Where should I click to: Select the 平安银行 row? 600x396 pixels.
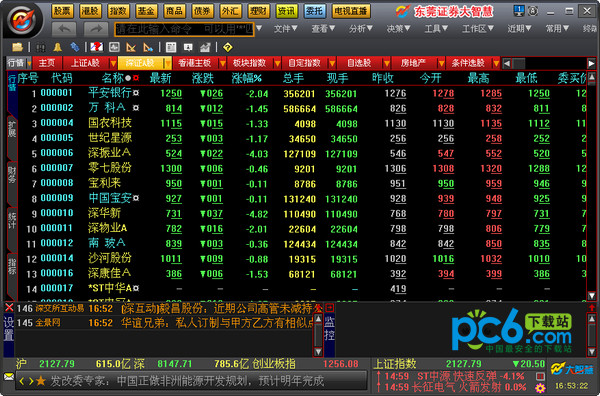pyautogui.click(x=302, y=93)
